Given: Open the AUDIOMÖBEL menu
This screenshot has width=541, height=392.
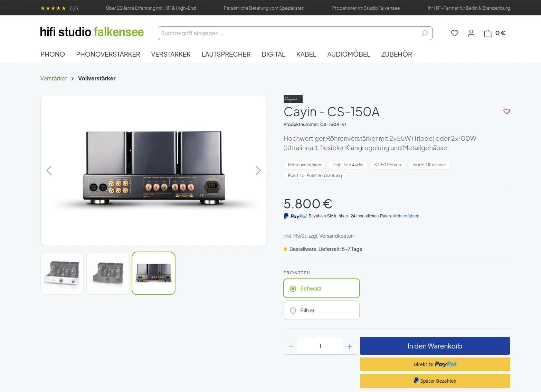Looking at the screenshot, I should (x=349, y=54).
